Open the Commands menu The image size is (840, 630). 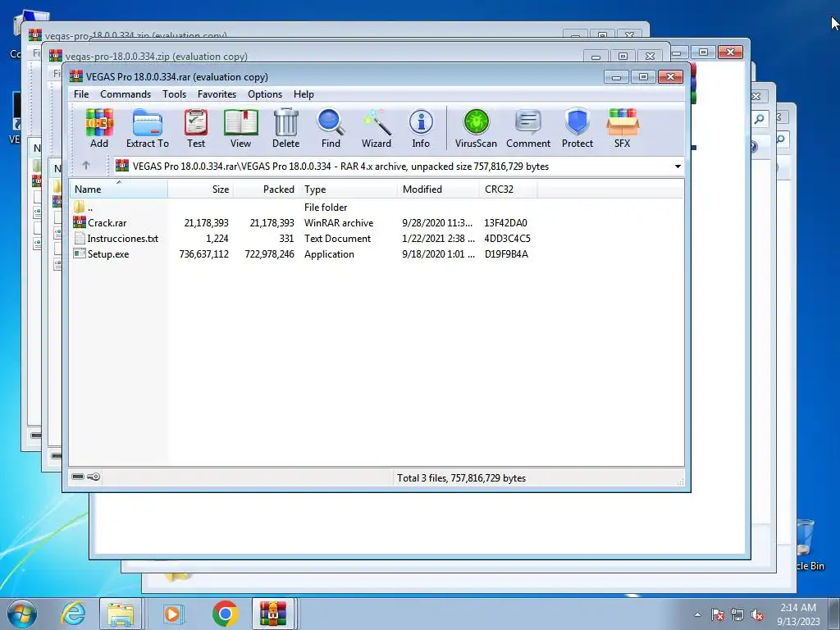pos(126,94)
